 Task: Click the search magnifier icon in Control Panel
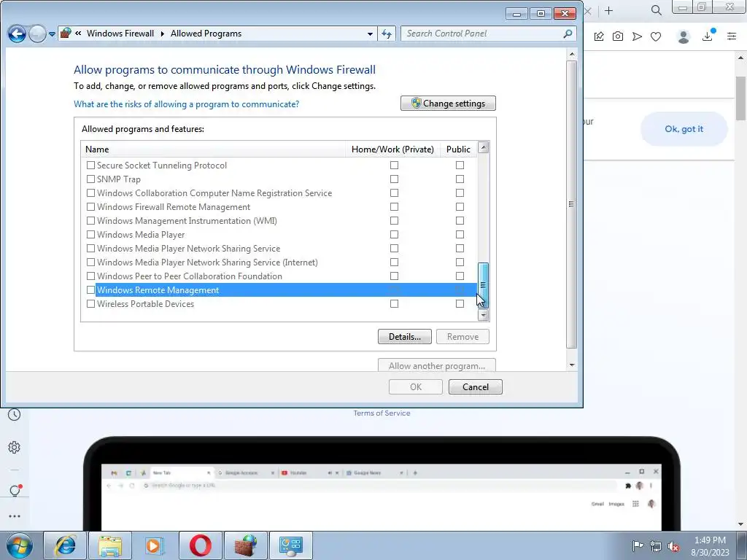(x=568, y=34)
